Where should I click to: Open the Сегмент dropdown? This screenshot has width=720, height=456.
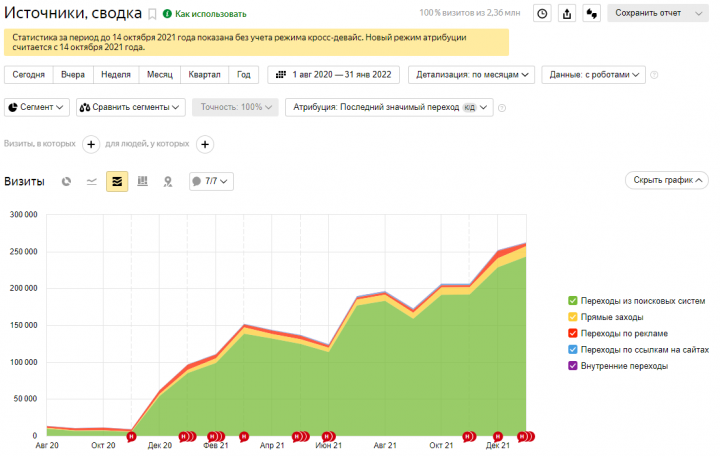[x=37, y=107]
